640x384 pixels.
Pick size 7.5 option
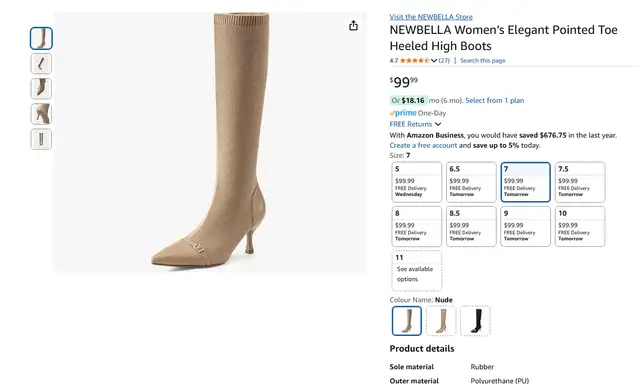(580, 182)
